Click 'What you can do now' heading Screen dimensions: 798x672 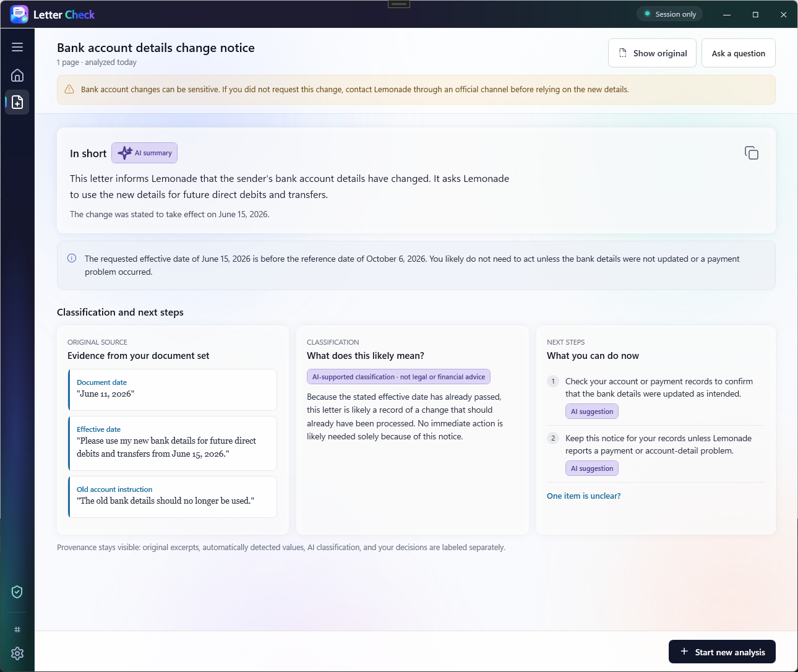[x=593, y=356]
